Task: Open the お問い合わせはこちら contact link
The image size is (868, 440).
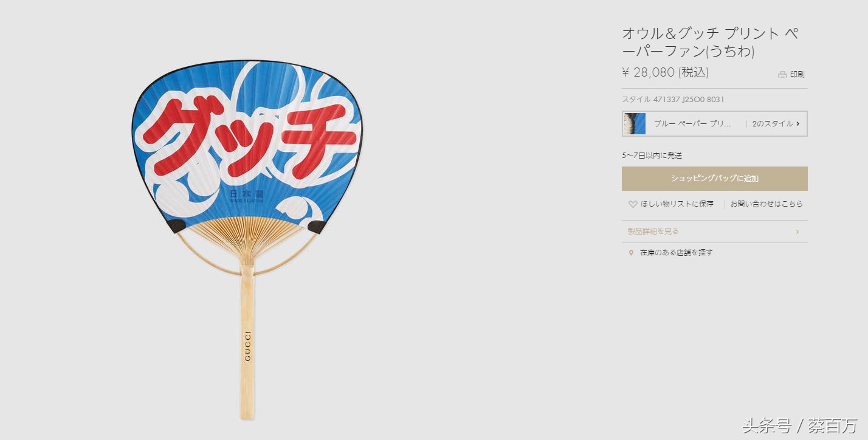Action: click(766, 204)
